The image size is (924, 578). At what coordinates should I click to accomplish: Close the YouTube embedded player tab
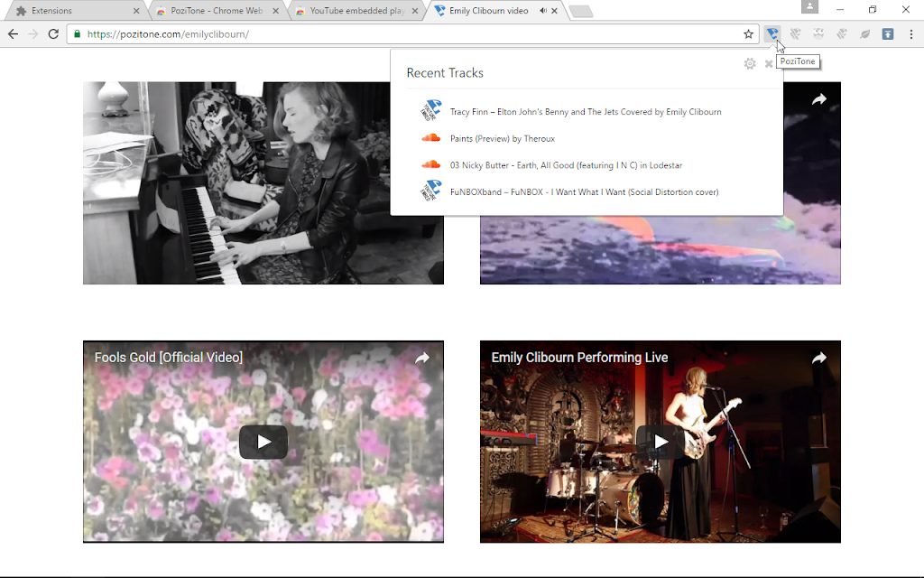click(415, 11)
